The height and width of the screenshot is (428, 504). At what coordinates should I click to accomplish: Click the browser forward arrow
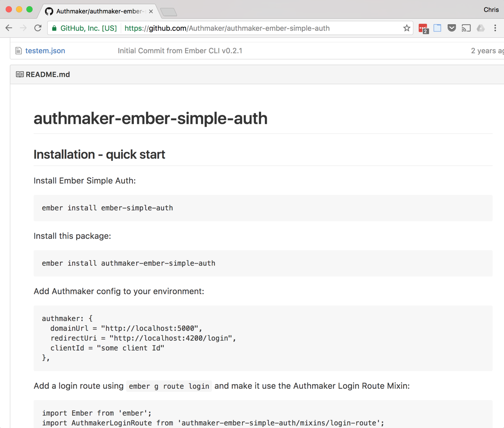click(x=23, y=28)
